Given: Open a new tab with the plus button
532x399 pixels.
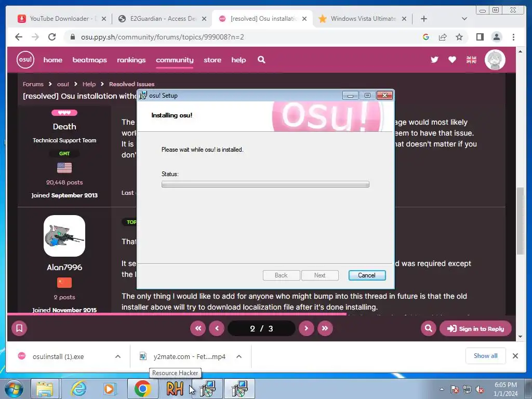Looking at the screenshot, I should (x=424, y=19).
